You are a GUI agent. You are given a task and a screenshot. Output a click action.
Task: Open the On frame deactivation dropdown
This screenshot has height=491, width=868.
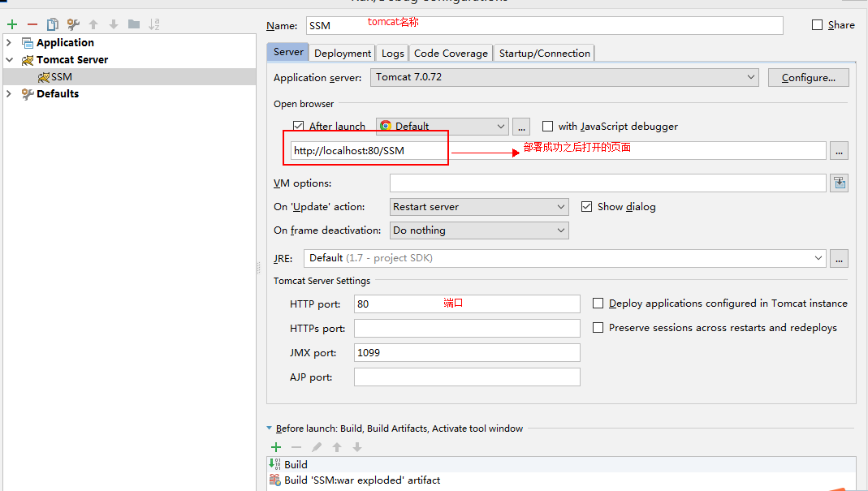[479, 230]
